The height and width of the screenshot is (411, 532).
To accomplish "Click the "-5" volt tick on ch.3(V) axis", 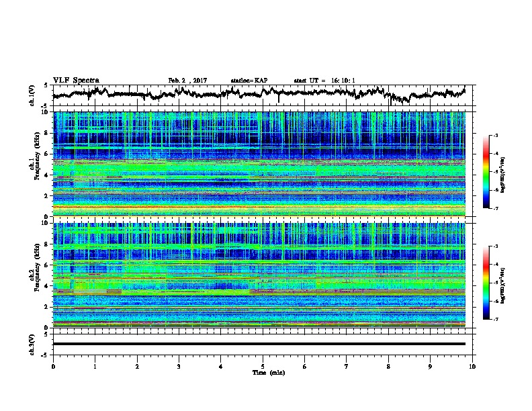I will (45, 355).
